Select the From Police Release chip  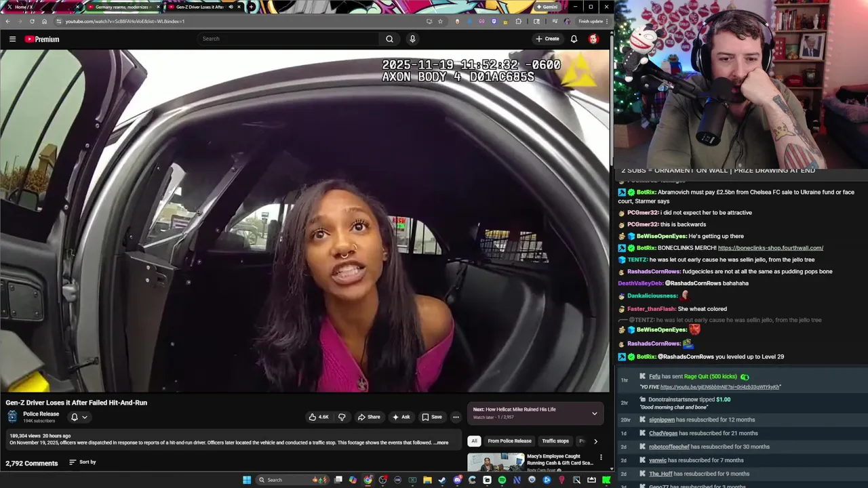pyautogui.click(x=509, y=441)
